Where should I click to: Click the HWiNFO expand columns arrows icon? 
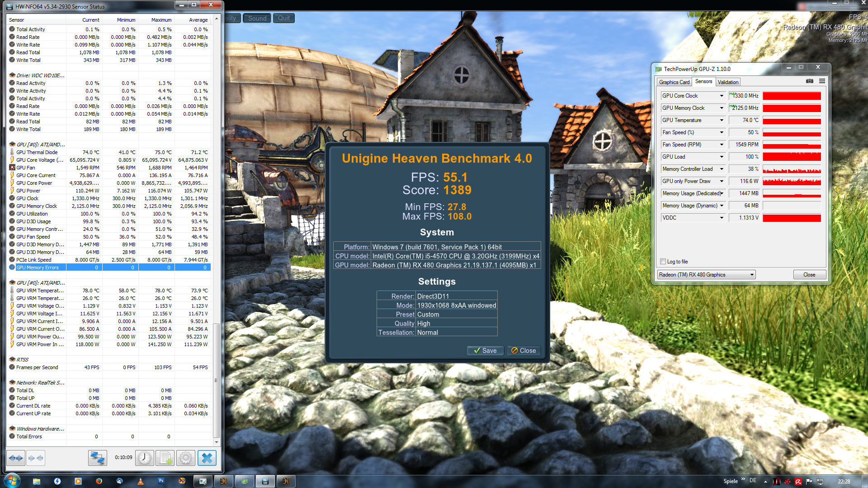point(16,458)
